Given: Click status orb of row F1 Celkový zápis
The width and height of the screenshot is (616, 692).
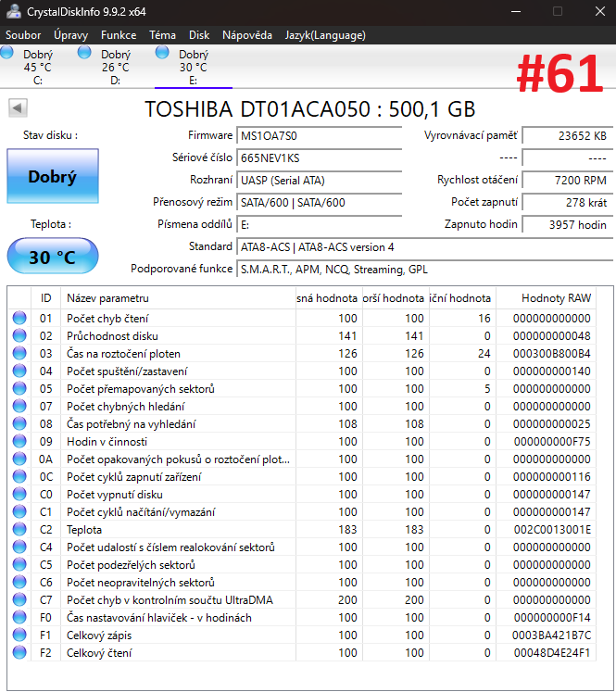Looking at the screenshot, I should click(x=19, y=635).
